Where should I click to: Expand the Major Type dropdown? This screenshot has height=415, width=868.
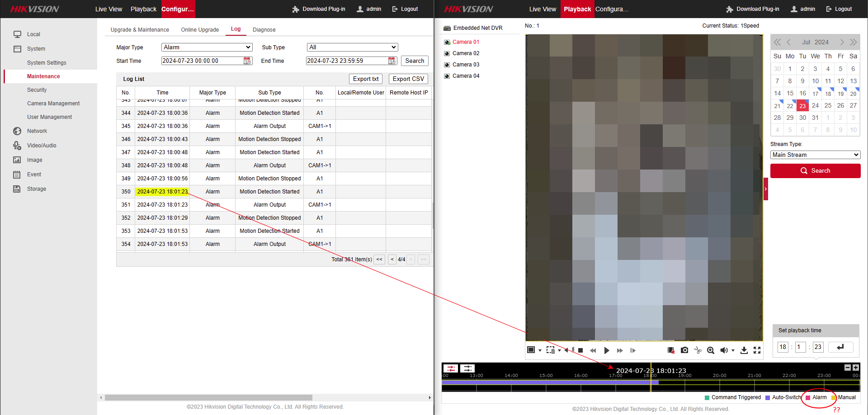pyautogui.click(x=207, y=47)
